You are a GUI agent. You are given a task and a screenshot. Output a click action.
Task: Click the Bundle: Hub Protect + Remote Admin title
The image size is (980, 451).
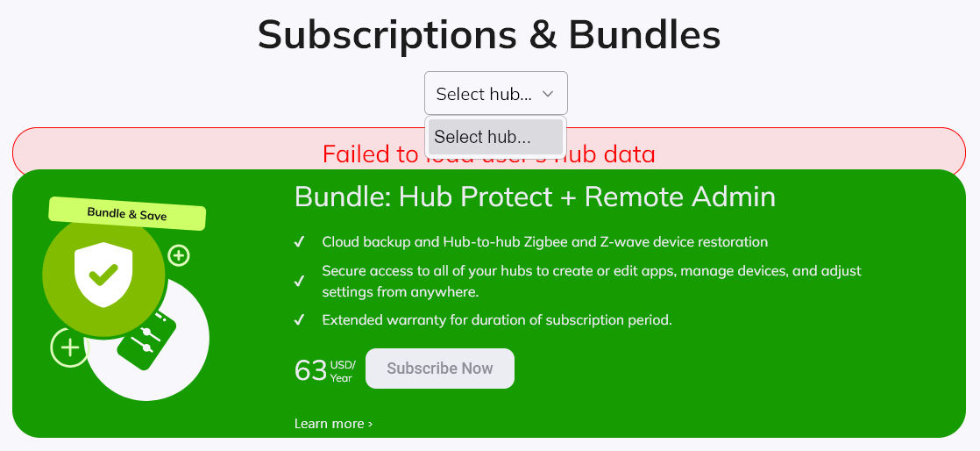[535, 197]
